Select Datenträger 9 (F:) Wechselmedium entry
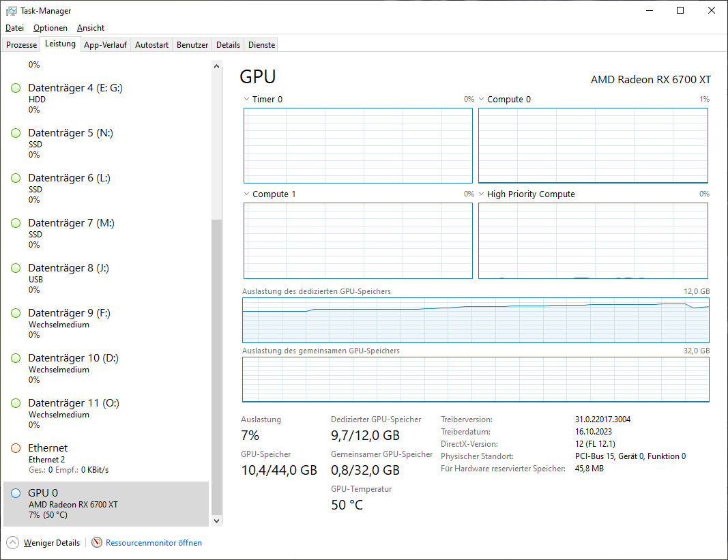Image resolution: width=728 pixels, height=560 pixels. (106, 323)
